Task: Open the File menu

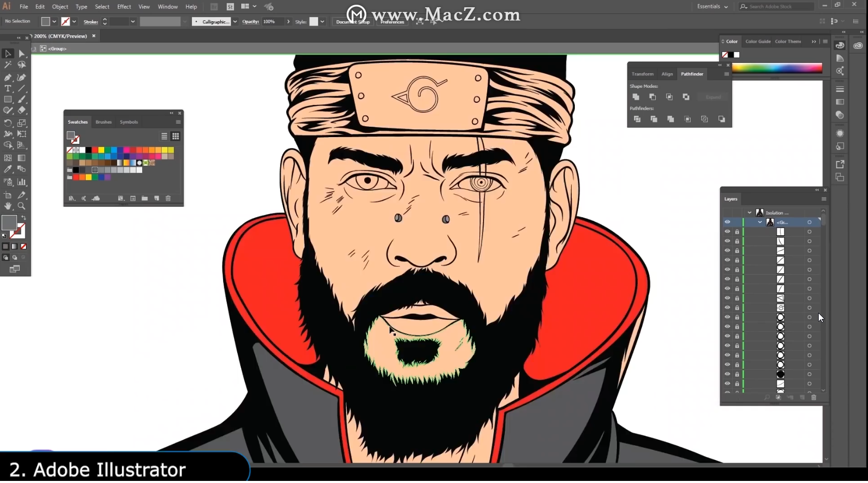Action: pyautogui.click(x=24, y=7)
